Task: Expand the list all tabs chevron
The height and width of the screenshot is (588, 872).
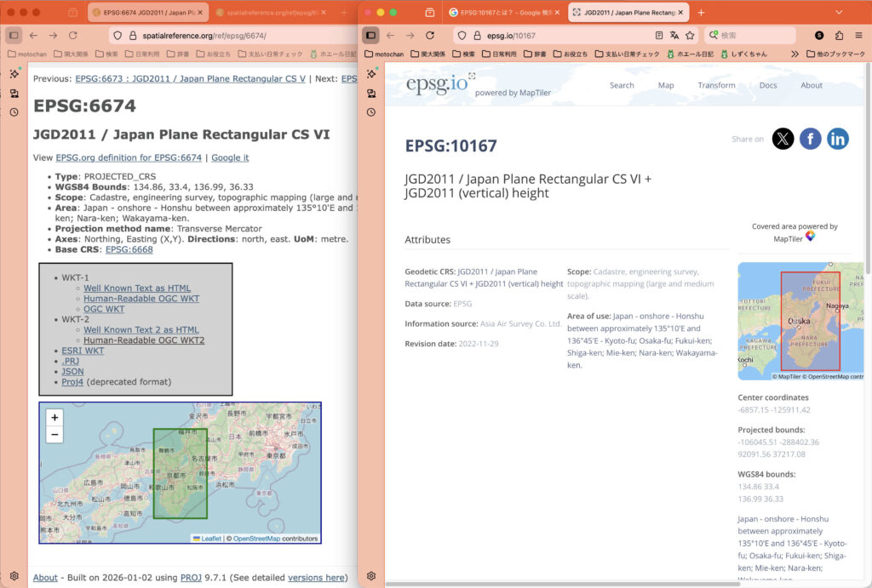Action: [839, 13]
